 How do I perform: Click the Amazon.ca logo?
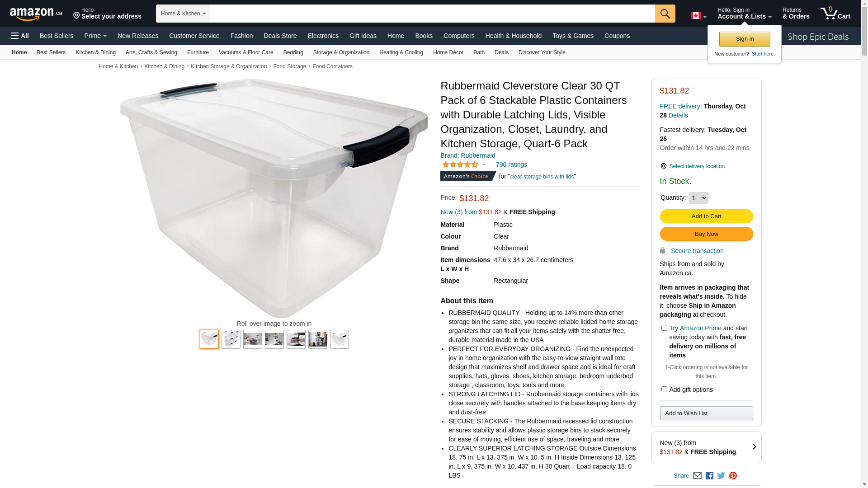pos(36,14)
